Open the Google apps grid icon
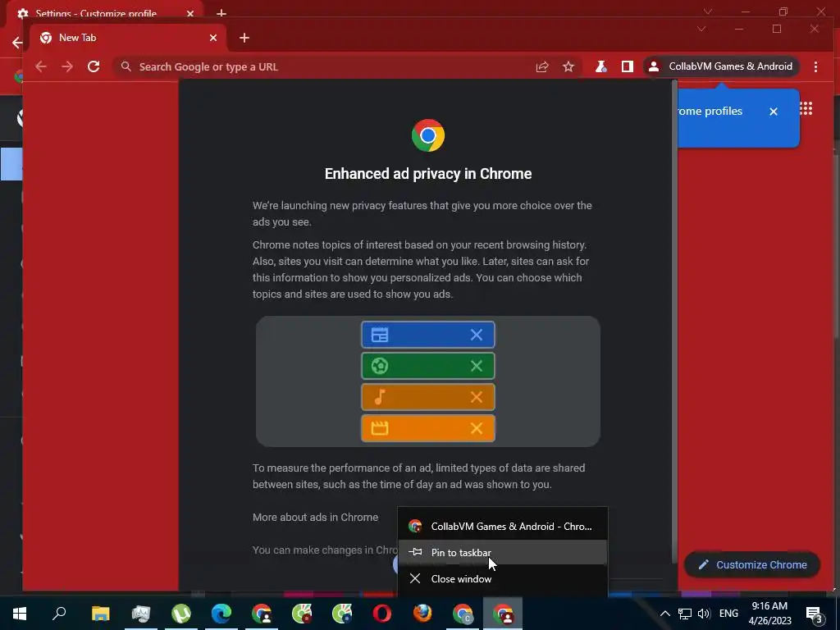 point(806,109)
